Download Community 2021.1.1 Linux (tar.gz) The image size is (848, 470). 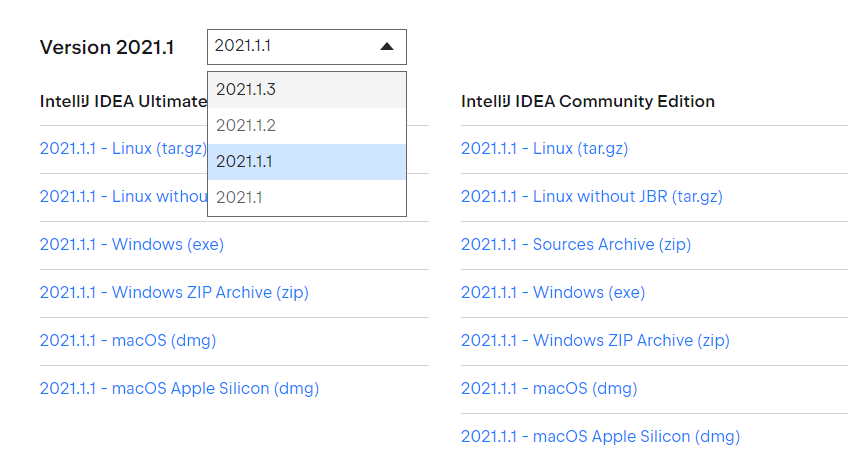click(544, 148)
